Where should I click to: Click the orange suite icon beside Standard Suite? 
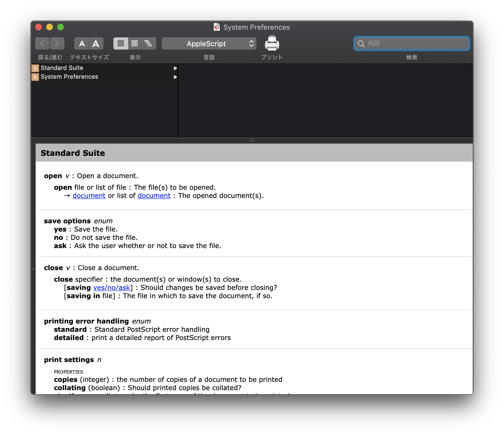(x=35, y=68)
